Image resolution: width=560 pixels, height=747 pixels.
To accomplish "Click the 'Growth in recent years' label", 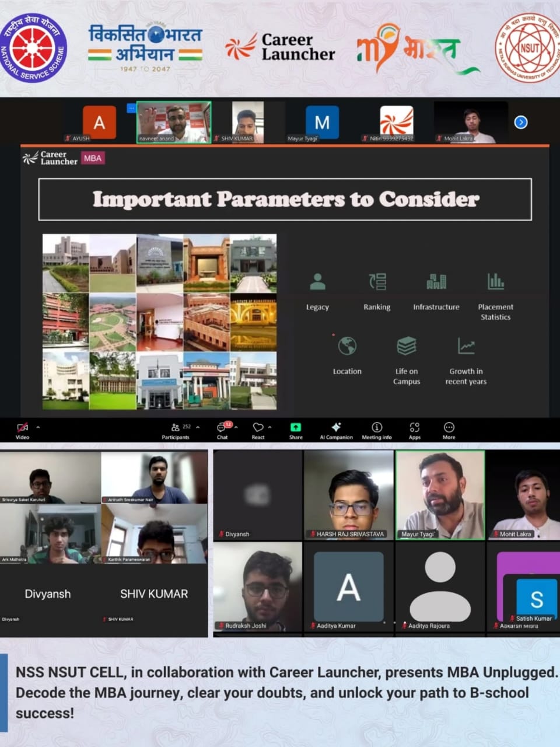I will 466,376.
